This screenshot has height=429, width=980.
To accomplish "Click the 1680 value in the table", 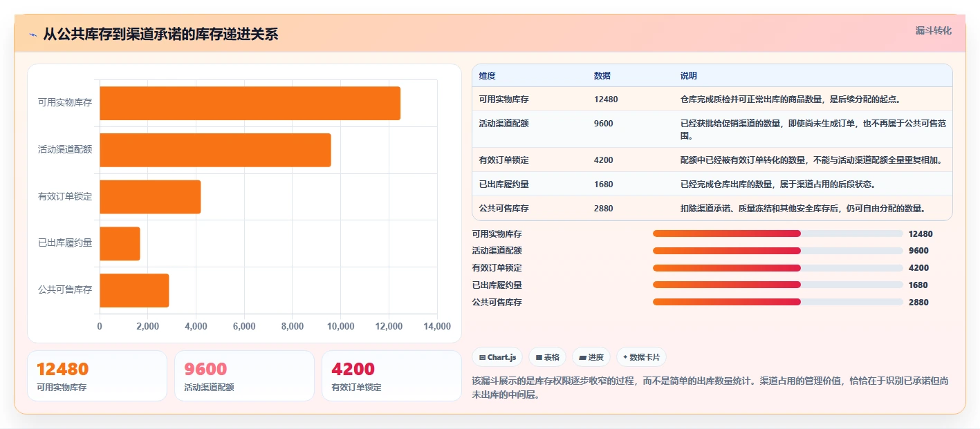I will pos(603,184).
